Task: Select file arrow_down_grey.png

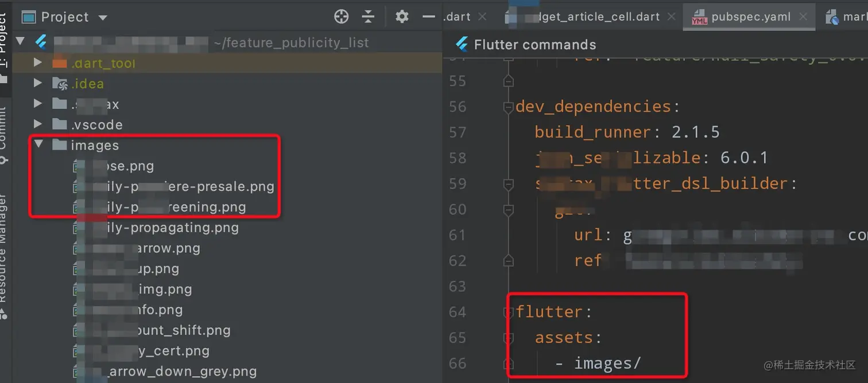Action: tap(165, 372)
